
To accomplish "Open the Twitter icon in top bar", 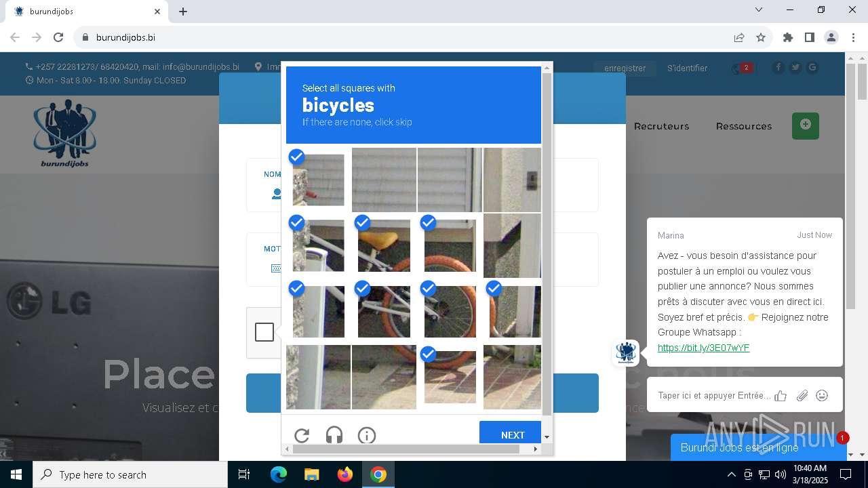I will (795, 67).
